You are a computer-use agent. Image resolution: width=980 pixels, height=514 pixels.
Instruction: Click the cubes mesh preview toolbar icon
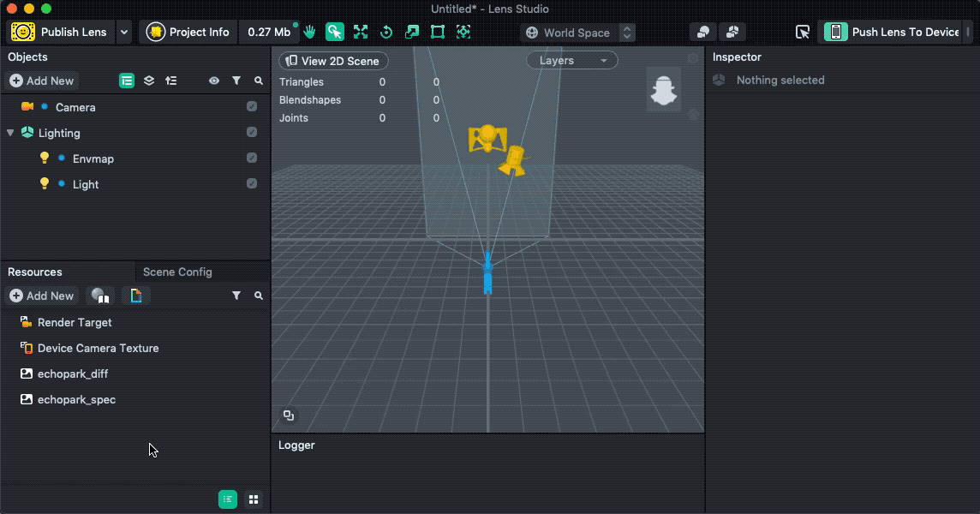(732, 32)
